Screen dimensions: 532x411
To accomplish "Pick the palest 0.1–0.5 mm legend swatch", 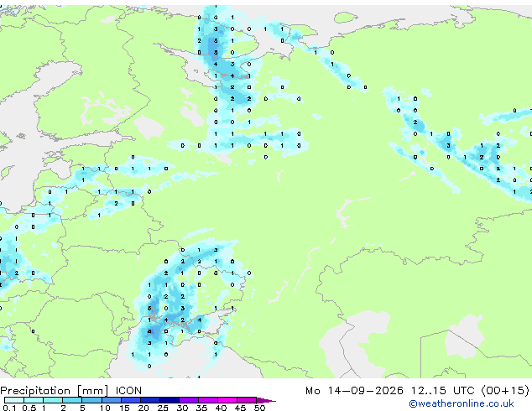I will 14,400.
